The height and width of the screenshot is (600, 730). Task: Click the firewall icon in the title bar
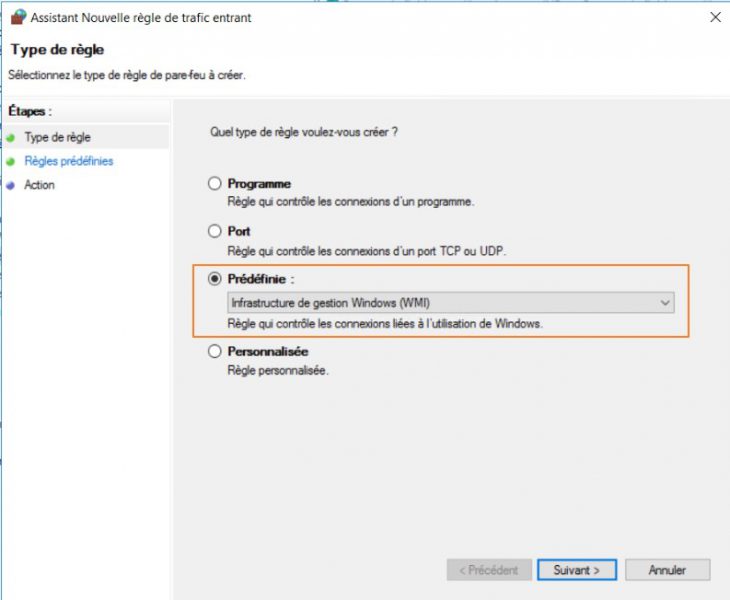pos(17,17)
